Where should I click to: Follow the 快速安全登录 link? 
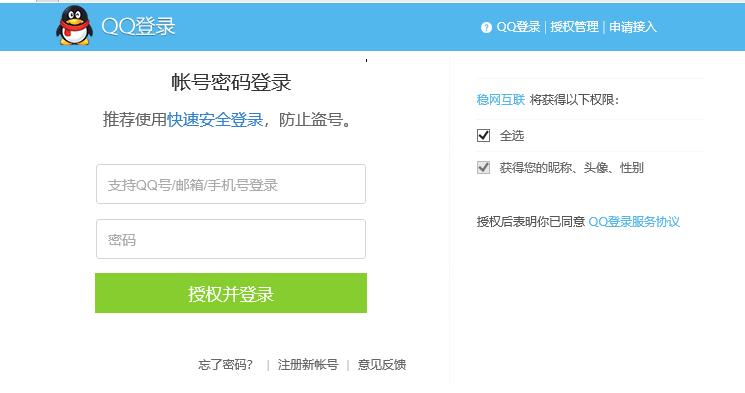(215, 120)
